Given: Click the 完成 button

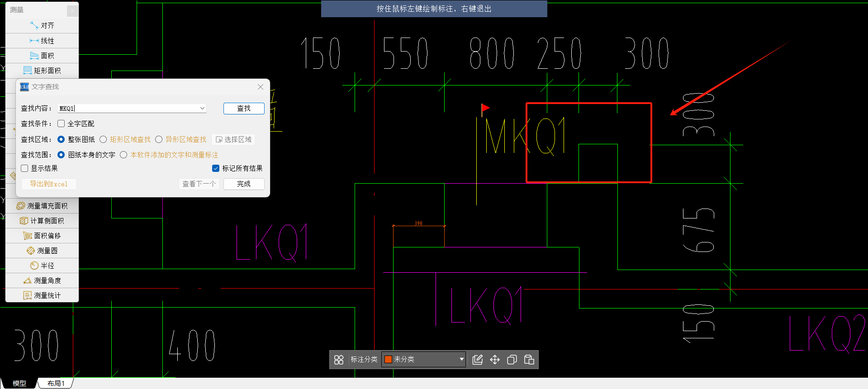Looking at the screenshot, I should [244, 184].
